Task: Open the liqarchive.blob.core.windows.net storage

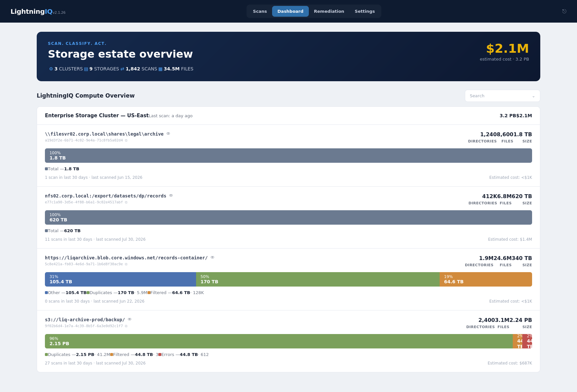Action: 126,258
